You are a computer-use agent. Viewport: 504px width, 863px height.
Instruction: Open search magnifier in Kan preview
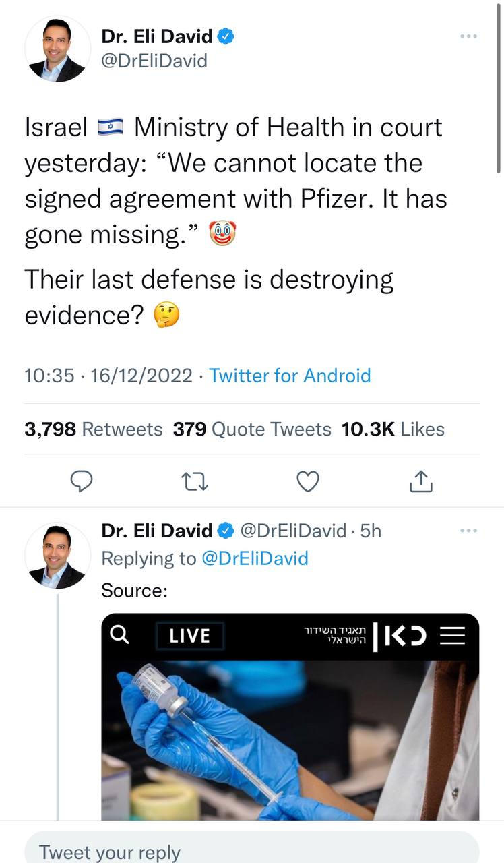(119, 634)
